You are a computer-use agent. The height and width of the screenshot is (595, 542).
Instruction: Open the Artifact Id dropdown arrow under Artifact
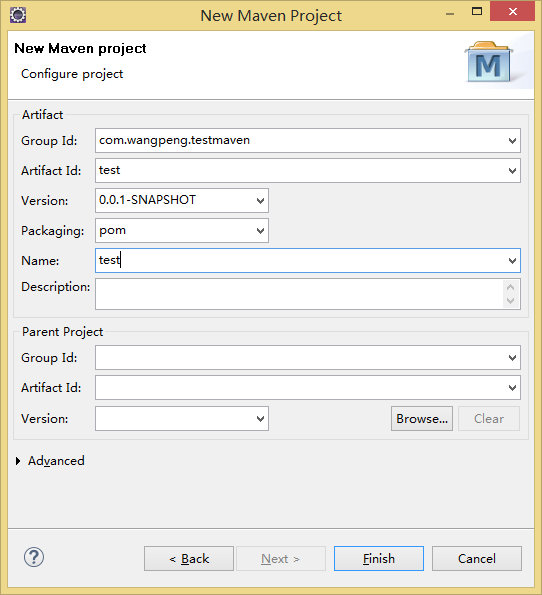coord(512,171)
